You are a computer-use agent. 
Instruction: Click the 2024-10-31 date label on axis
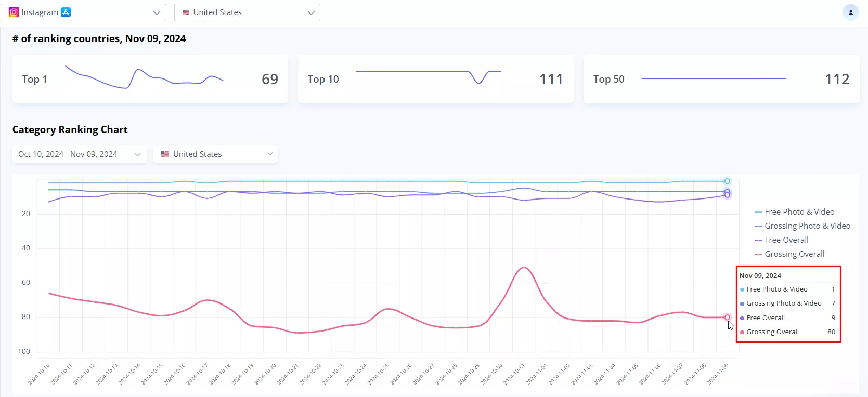tap(514, 374)
